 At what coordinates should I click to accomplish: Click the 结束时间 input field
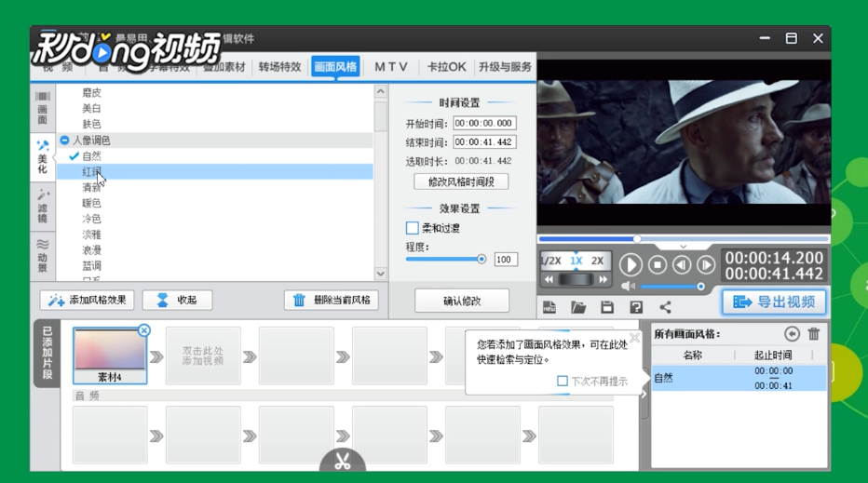coord(484,142)
